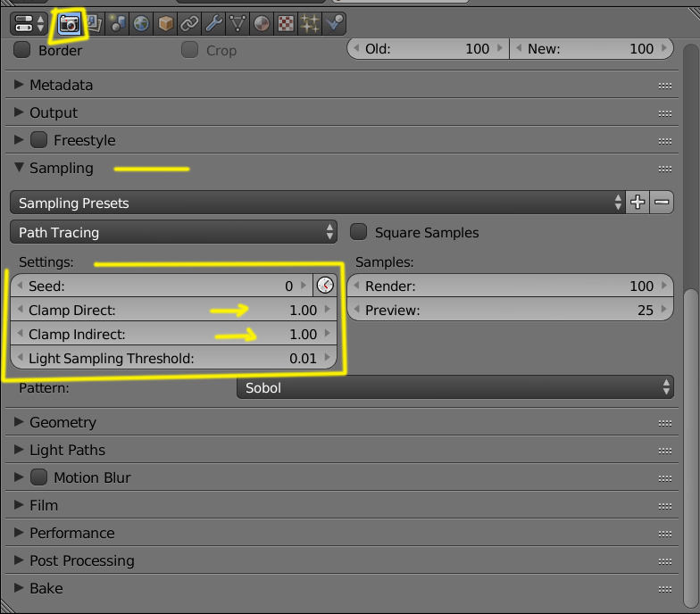The image size is (700, 614).
Task: Expand the Geometry panel
Action: point(18,421)
